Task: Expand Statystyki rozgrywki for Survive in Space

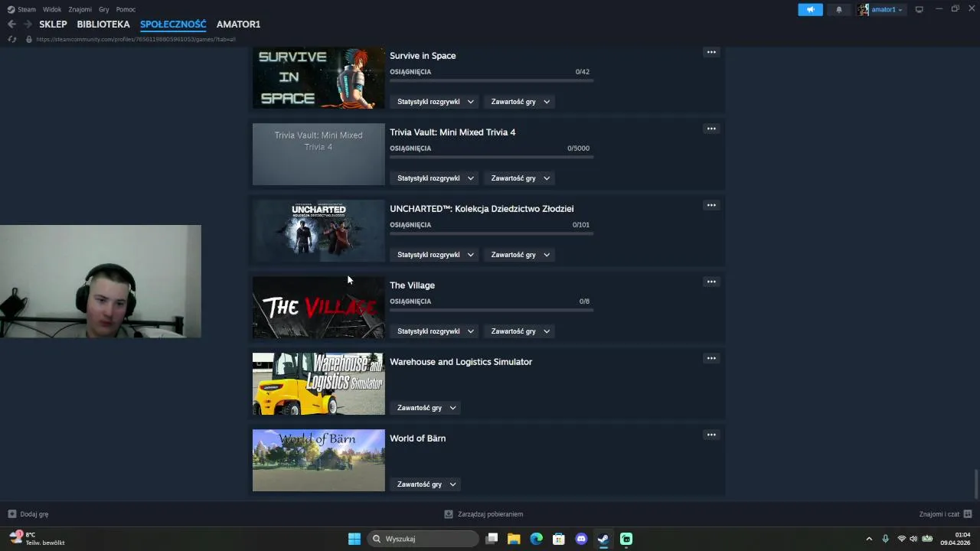Action: coord(435,102)
